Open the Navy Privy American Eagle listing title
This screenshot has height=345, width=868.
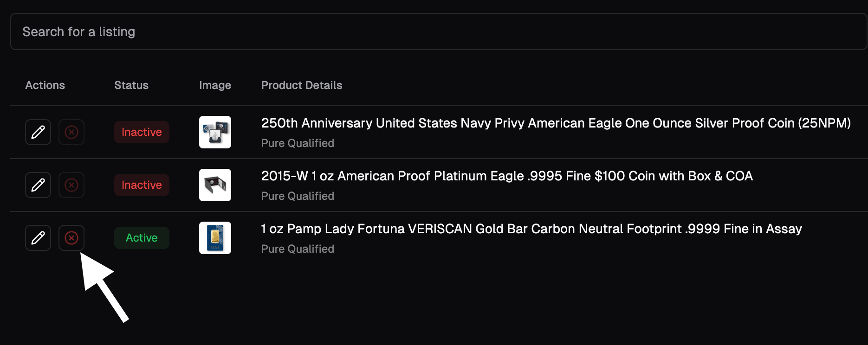click(555, 123)
